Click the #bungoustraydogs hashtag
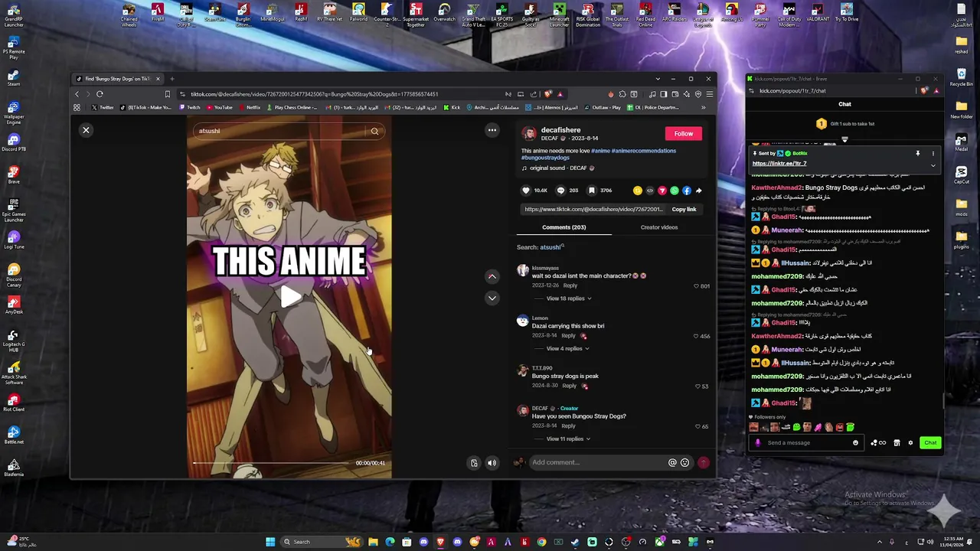This screenshot has height=551, width=980. coord(545,158)
